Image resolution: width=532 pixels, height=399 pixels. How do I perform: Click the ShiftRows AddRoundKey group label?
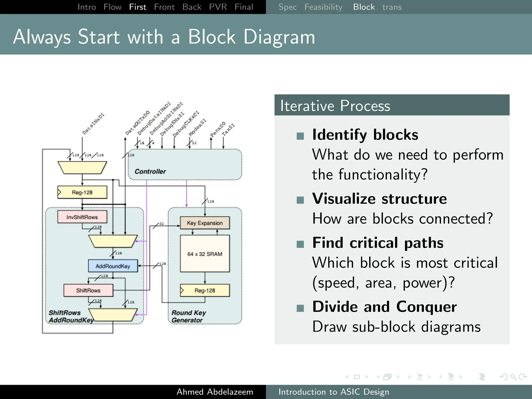point(71,316)
